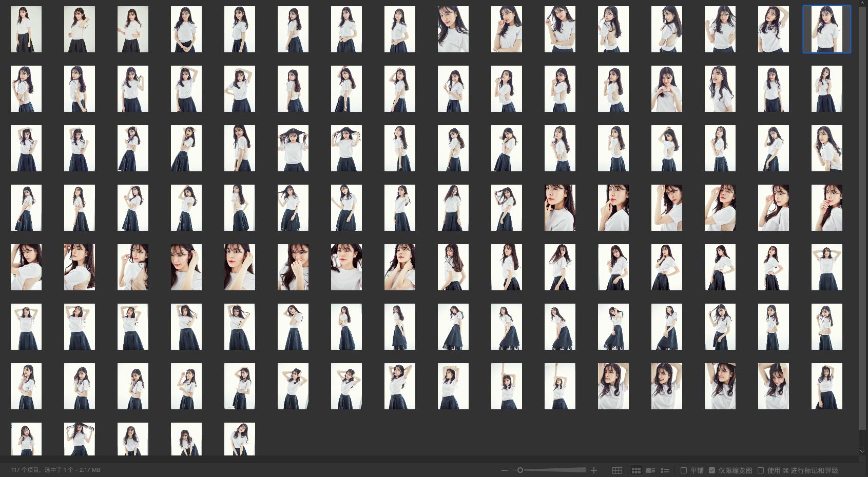Switch to thumbnails view icon
868x477 pixels.
coord(636,470)
